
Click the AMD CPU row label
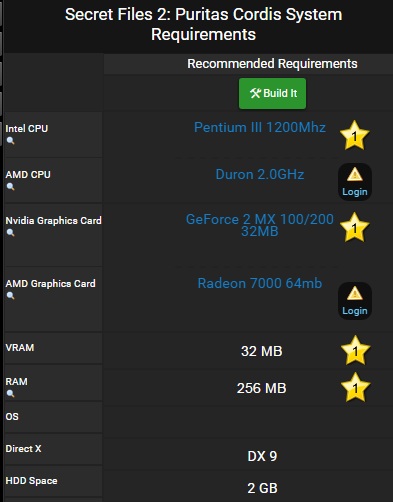click(x=28, y=174)
